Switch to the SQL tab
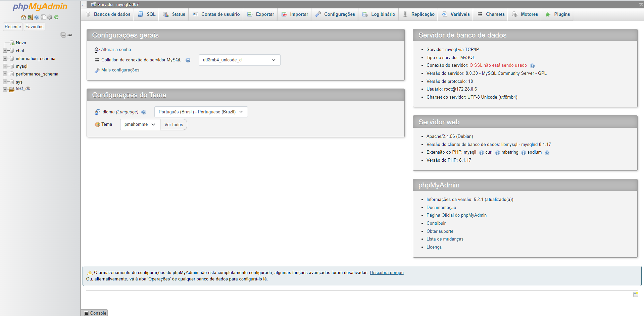Image resolution: width=644 pixels, height=316 pixels. tap(147, 14)
